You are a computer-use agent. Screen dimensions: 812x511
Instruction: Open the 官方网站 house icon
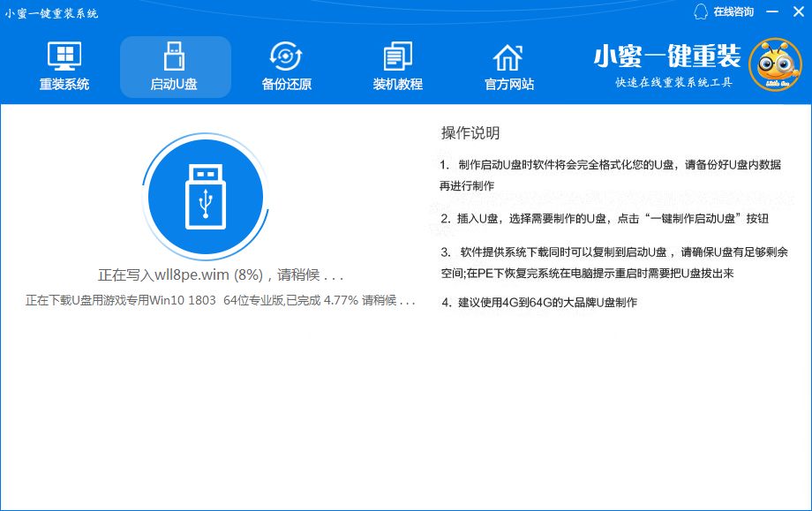tap(508, 56)
